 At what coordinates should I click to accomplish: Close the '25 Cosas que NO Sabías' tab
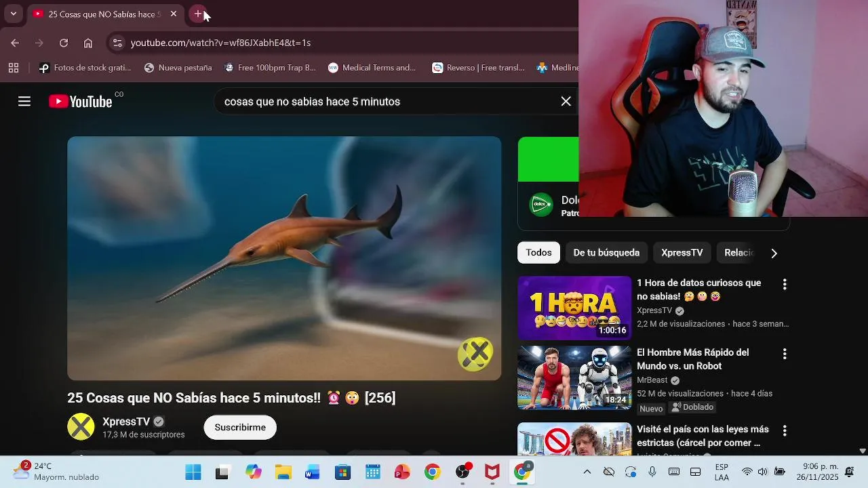[x=174, y=14]
